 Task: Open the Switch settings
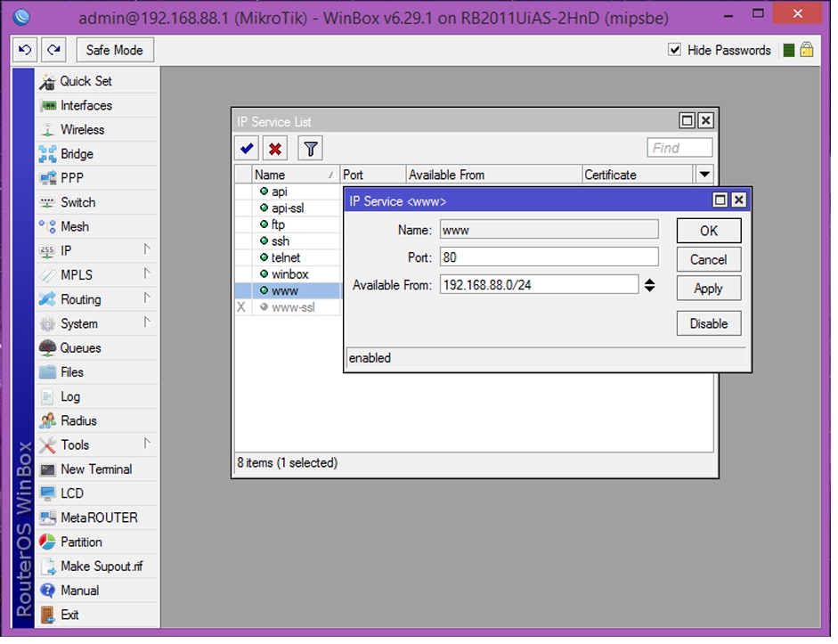point(98,202)
